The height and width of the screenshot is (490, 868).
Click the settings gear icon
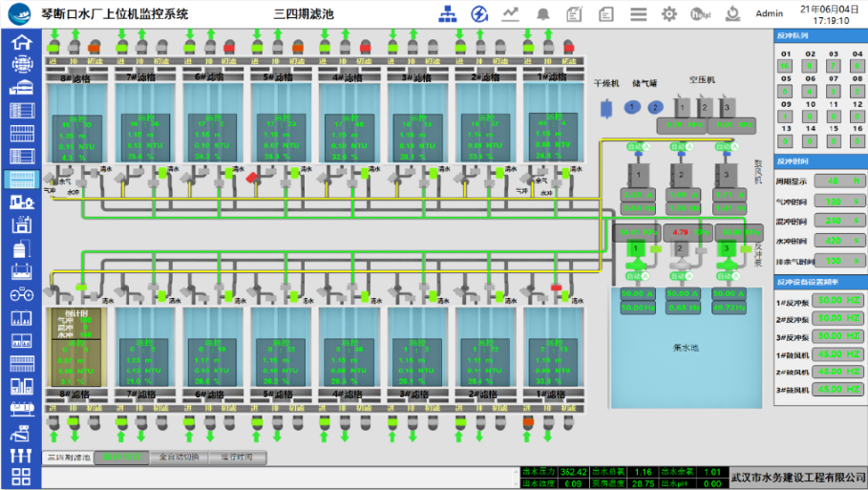click(669, 13)
